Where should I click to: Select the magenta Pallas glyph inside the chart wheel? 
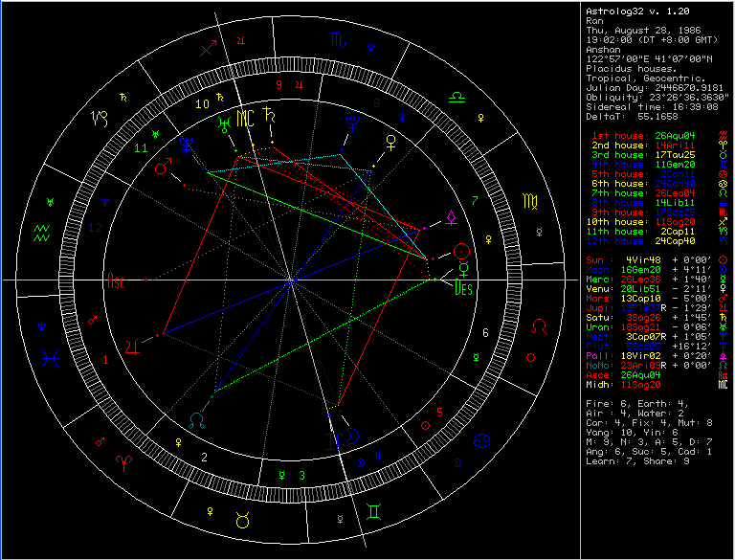point(450,219)
